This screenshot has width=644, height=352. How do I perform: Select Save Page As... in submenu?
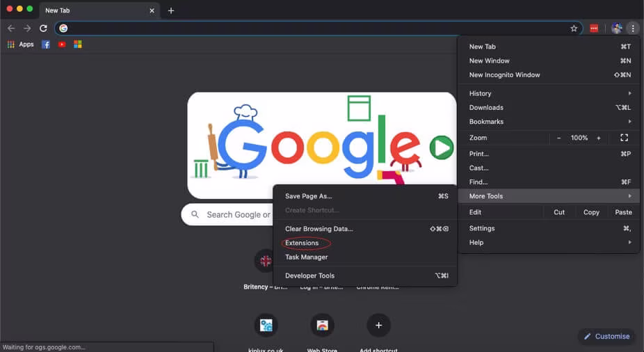pos(365,196)
